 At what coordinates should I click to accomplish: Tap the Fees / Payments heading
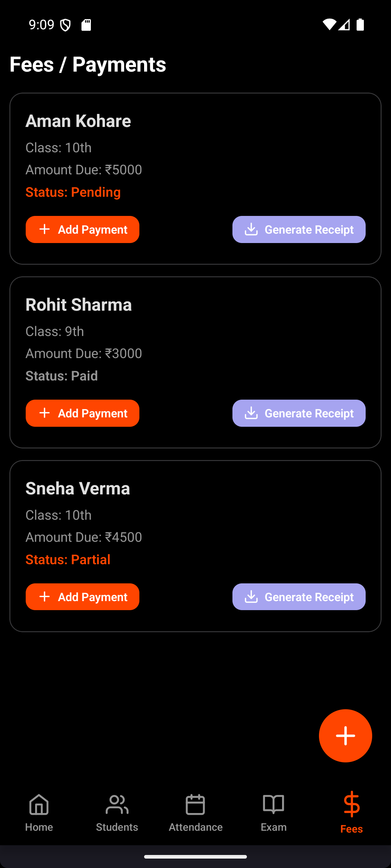click(88, 64)
